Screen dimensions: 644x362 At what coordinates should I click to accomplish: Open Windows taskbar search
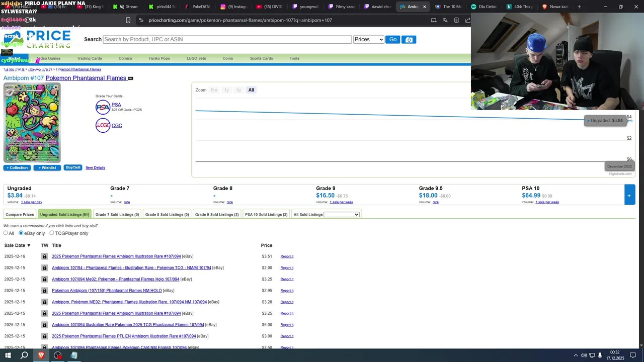[x=24, y=355]
